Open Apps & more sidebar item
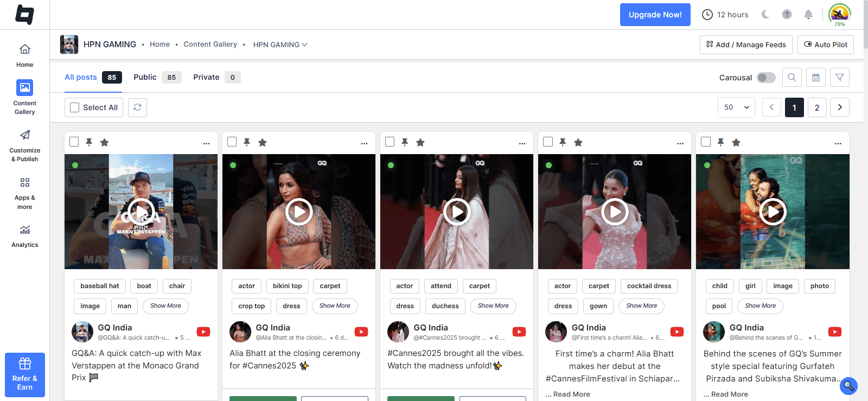The height and width of the screenshot is (401, 868). click(x=24, y=193)
